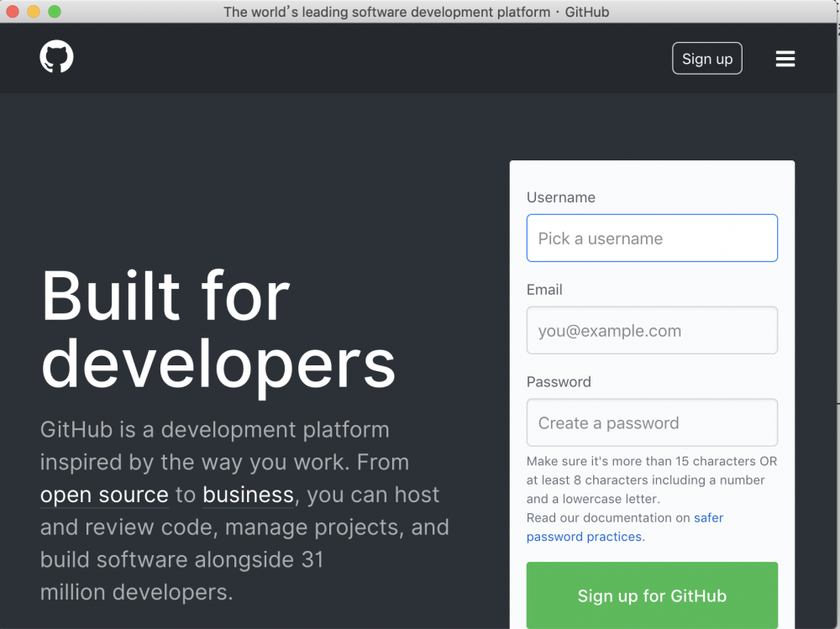Close the window with the red button
Screen dimensions: 840x629
[x=13, y=11]
